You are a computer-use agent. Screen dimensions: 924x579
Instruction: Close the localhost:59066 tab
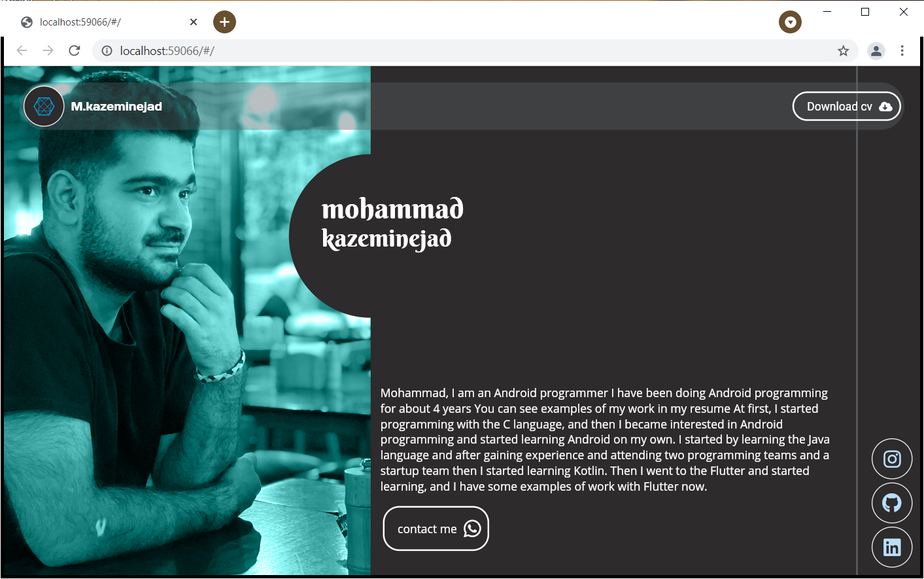pos(194,22)
